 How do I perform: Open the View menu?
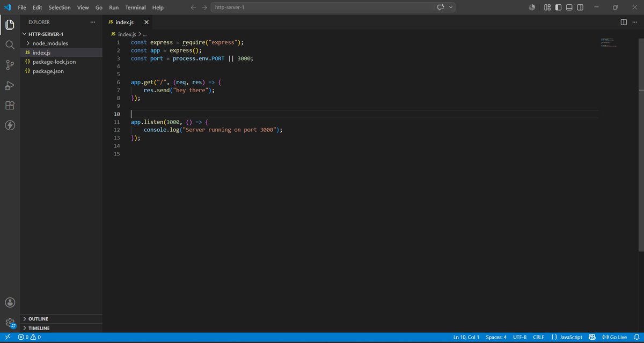pyautogui.click(x=83, y=8)
